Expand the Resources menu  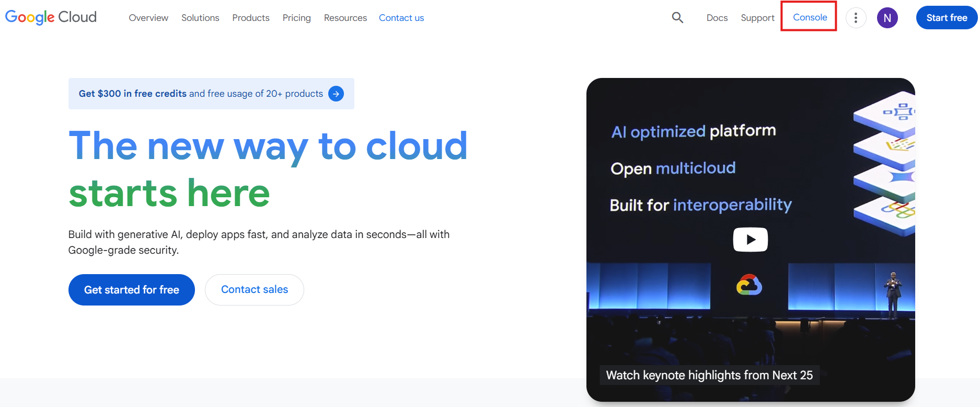tap(345, 18)
